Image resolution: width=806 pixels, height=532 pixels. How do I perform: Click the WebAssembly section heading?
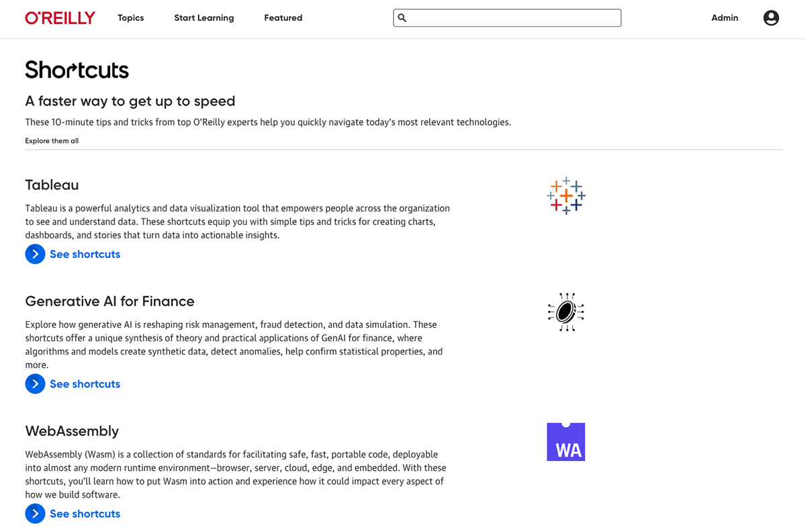(x=72, y=431)
